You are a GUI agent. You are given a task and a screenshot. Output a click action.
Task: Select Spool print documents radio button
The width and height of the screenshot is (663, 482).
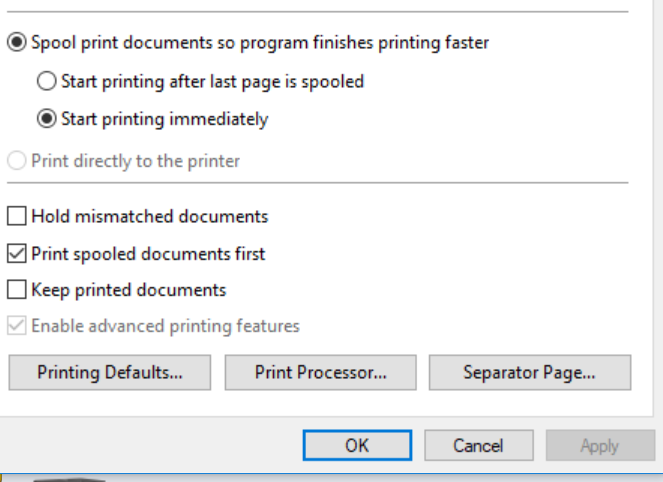[x=17, y=43]
